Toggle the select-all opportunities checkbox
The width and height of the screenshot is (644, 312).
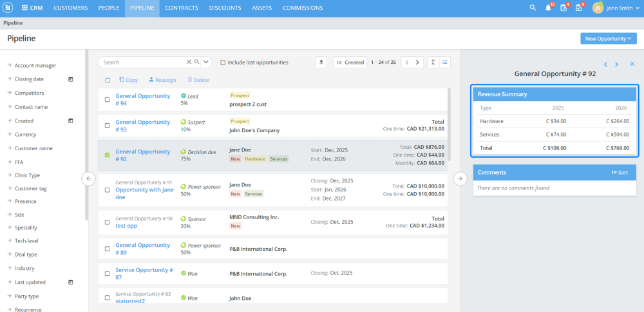point(108,80)
